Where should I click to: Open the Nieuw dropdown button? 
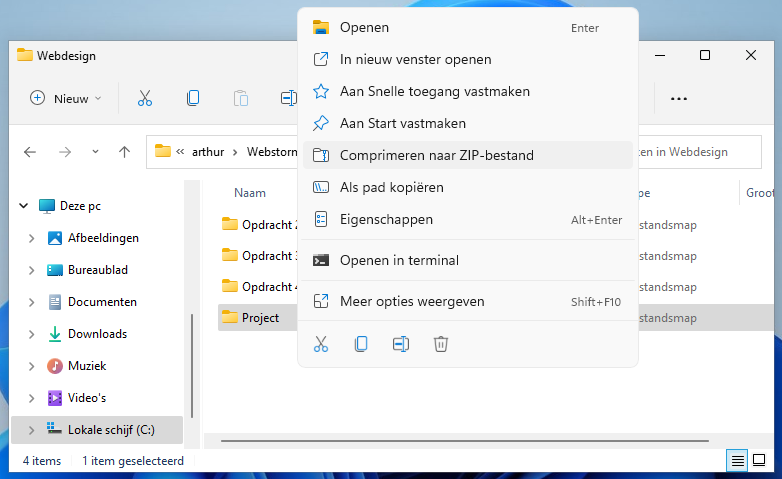(x=66, y=98)
